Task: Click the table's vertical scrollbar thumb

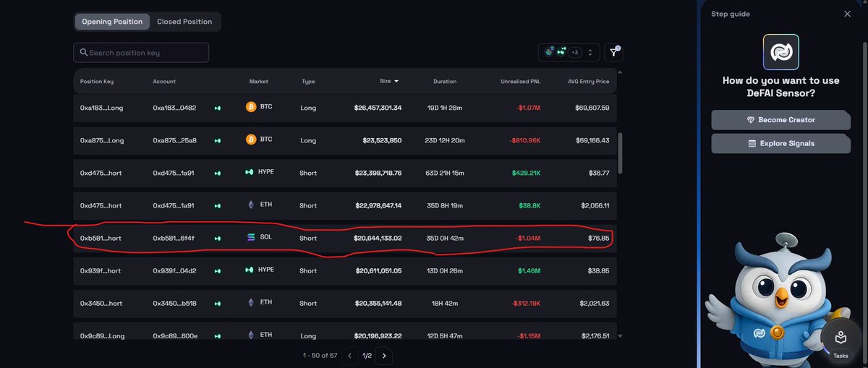Action: (x=620, y=152)
